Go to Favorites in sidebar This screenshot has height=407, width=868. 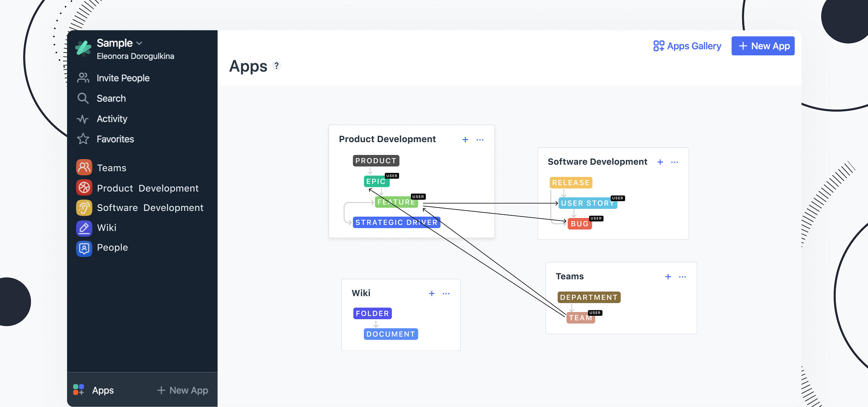pyautogui.click(x=115, y=139)
